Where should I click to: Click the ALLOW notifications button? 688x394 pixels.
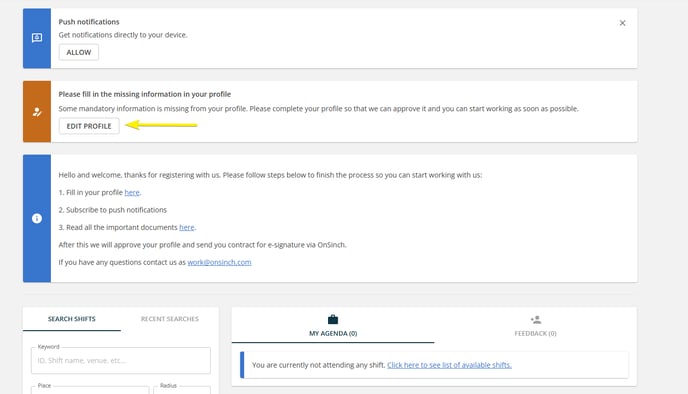(79, 52)
